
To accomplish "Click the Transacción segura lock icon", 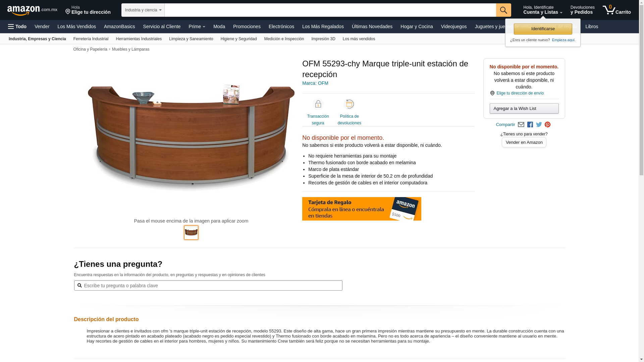I will tap(318, 104).
